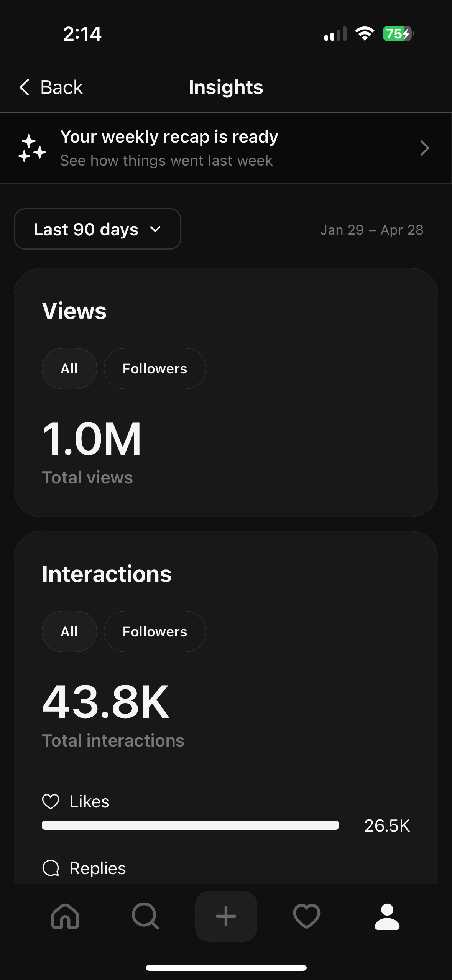Viewport: 452px width, 980px height.
Task: Tap the Replies speech bubble icon
Action: (x=51, y=868)
